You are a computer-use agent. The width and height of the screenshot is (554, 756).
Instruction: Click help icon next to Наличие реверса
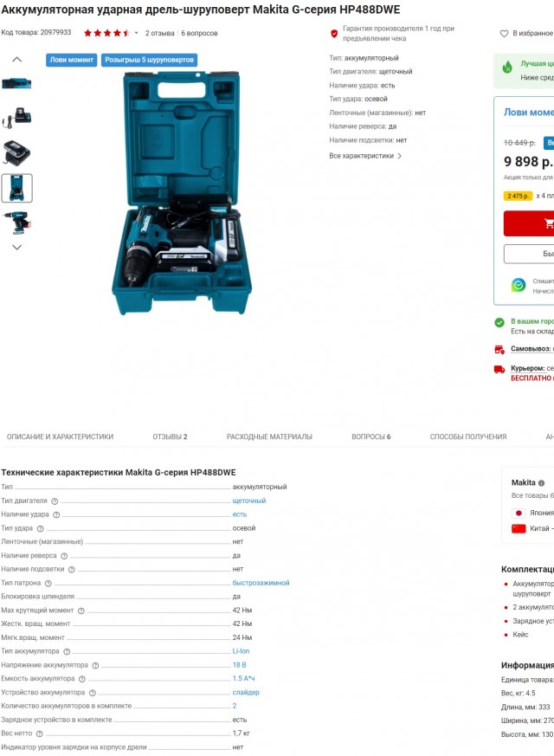coord(64,556)
